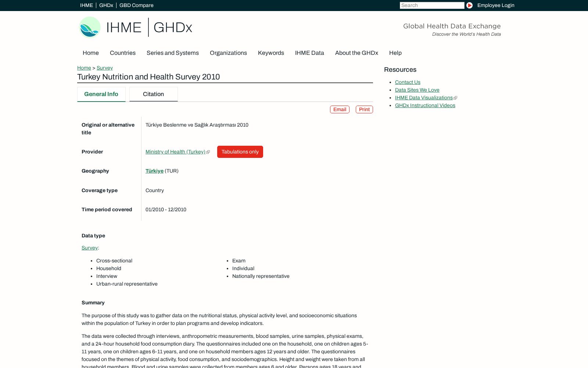588x368 pixels.
Task: Click the Coverage type label
Action: point(100,190)
